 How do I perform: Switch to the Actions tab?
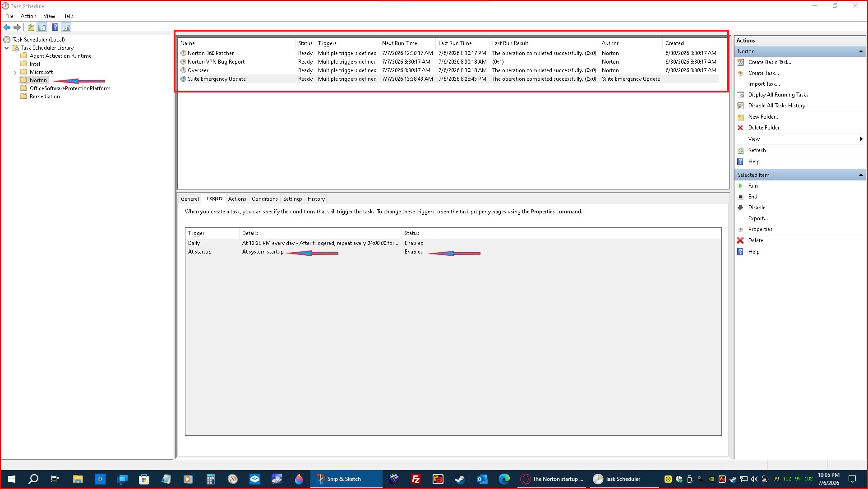pos(237,199)
